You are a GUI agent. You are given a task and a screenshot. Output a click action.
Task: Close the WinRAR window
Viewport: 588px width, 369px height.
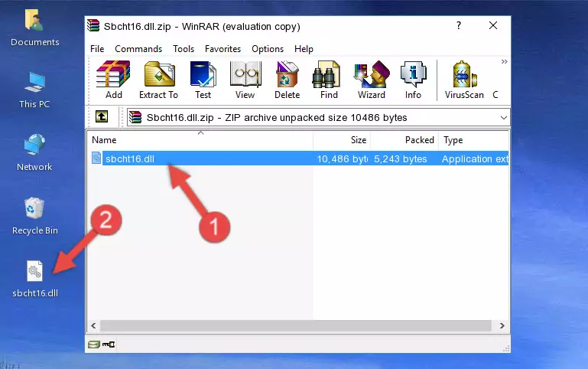(x=493, y=25)
